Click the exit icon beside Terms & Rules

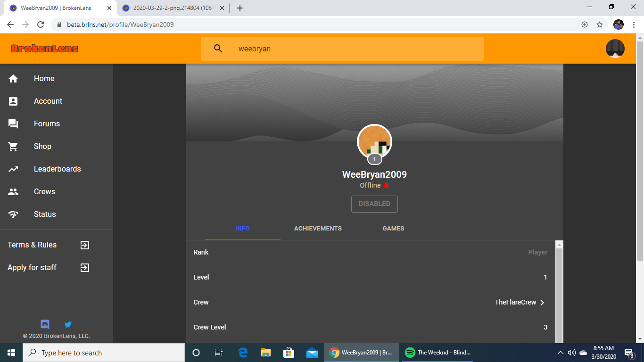[x=84, y=245]
